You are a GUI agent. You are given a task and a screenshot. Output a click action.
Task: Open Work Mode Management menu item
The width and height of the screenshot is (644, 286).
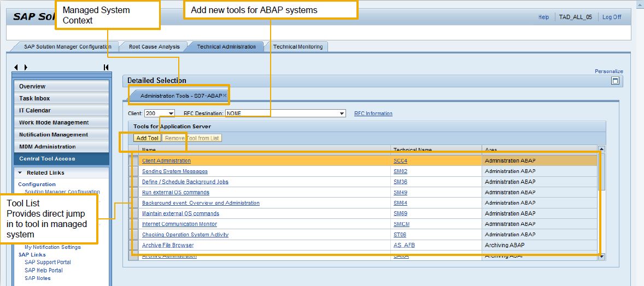pos(61,122)
